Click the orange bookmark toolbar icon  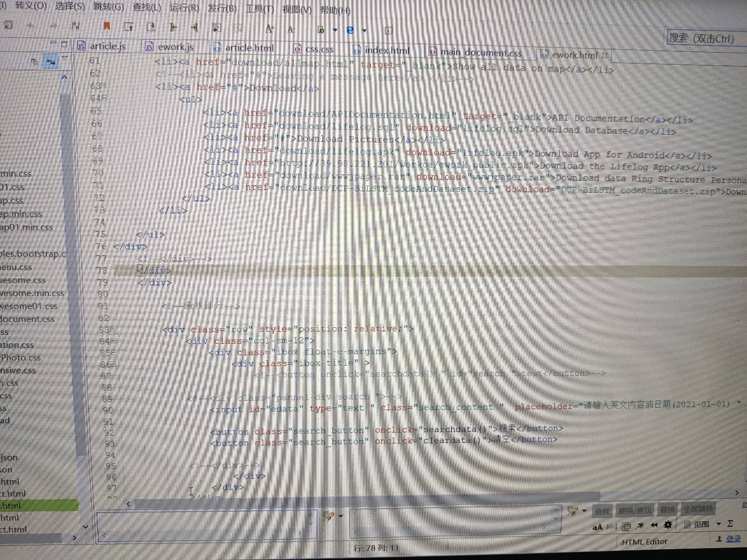pyautogui.click(x=106, y=26)
